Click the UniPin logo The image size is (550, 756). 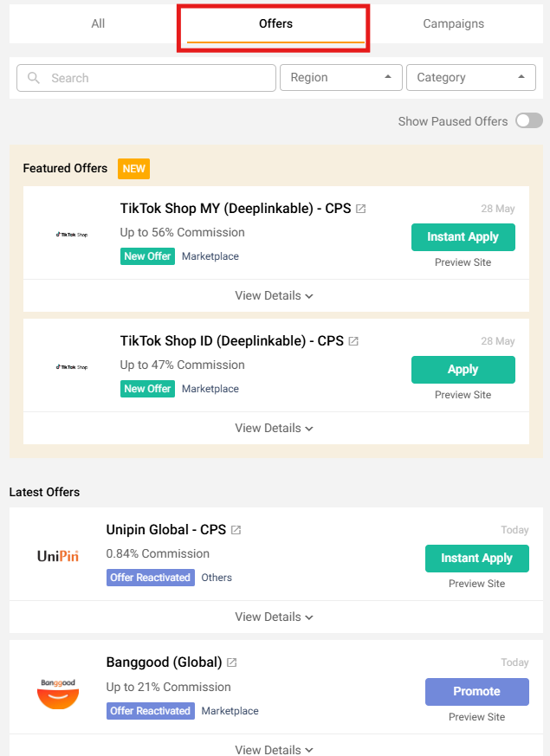point(58,557)
